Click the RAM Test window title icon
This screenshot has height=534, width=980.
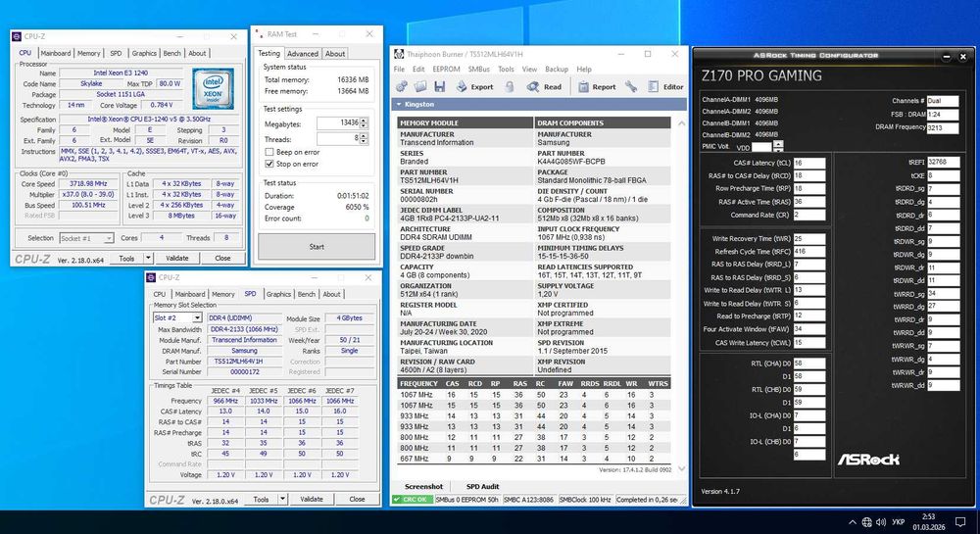click(260, 34)
